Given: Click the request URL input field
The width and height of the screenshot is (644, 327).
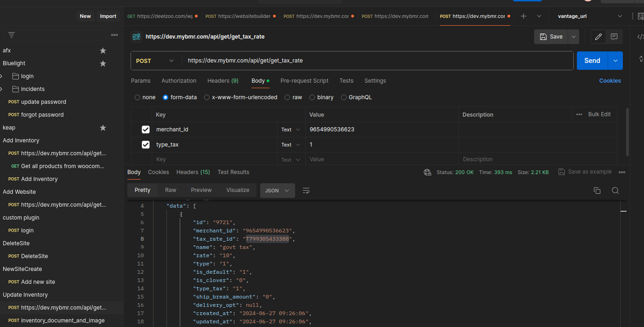Looking at the screenshot, I should pos(377,61).
